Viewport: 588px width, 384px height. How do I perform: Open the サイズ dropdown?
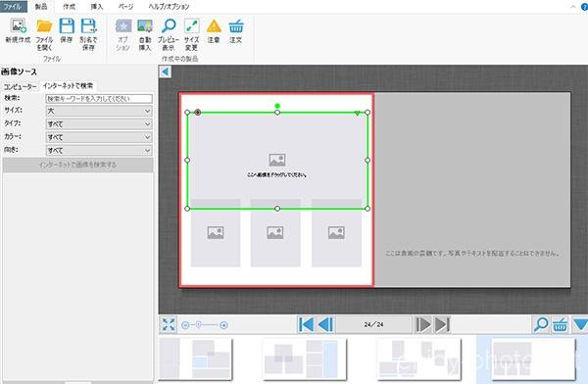click(x=99, y=111)
